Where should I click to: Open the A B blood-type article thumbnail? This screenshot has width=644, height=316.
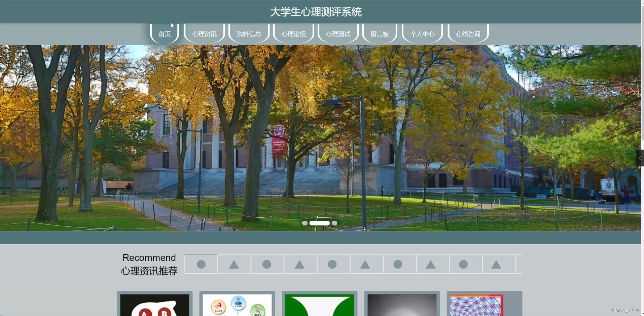click(155, 305)
